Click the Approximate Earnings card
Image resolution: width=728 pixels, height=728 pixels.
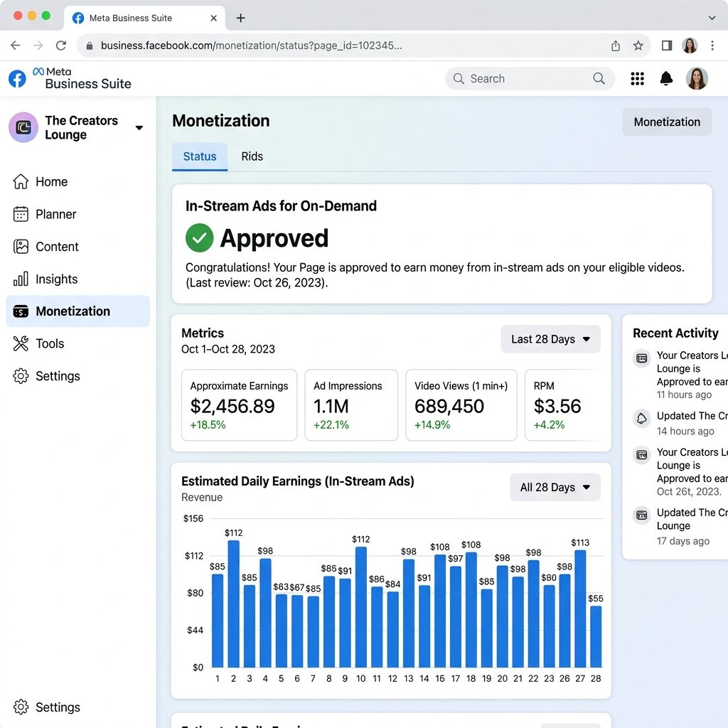pyautogui.click(x=239, y=405)
